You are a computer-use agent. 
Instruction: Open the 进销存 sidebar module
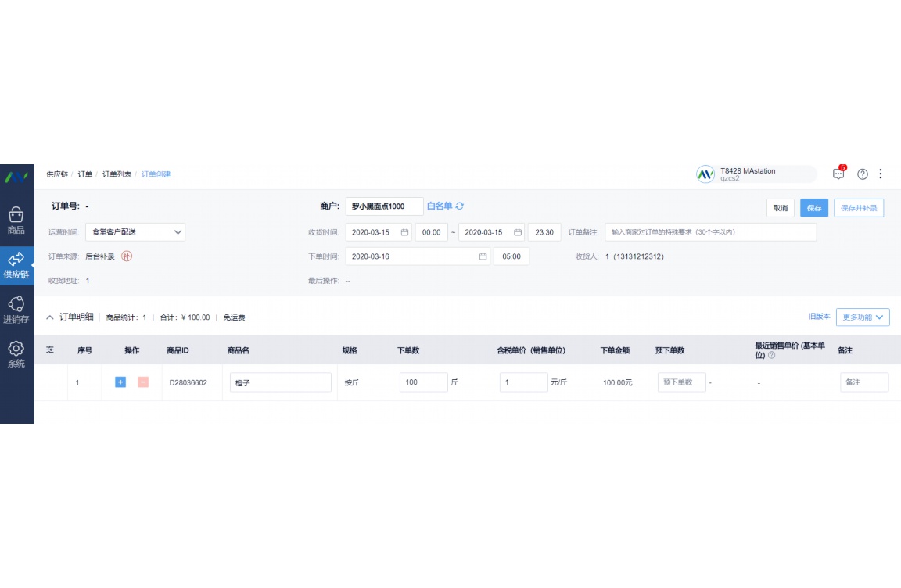(16, 310)
